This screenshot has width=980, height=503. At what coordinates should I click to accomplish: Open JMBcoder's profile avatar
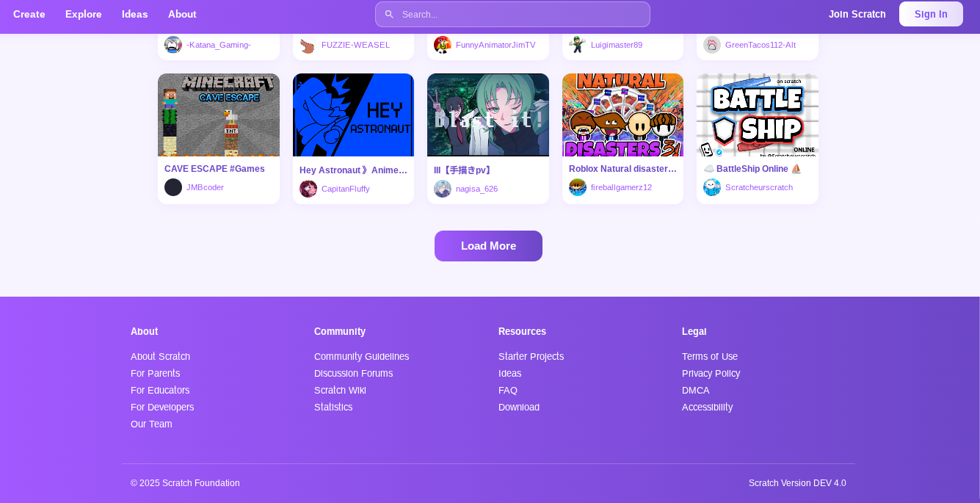click(173, 187)
